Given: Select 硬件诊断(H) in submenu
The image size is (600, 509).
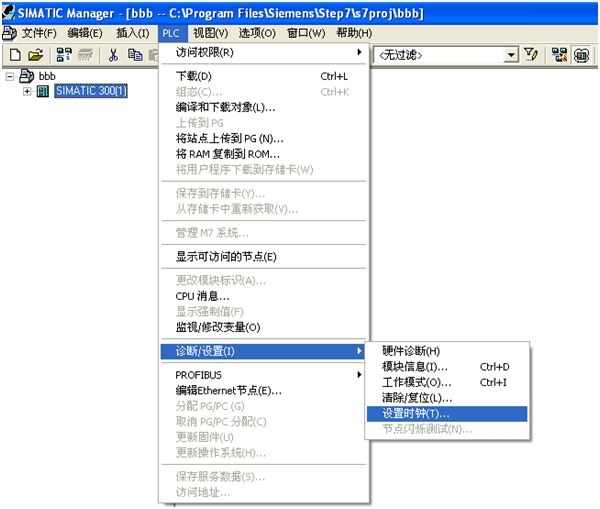Looking at the screenshot, I should point(447,351).
